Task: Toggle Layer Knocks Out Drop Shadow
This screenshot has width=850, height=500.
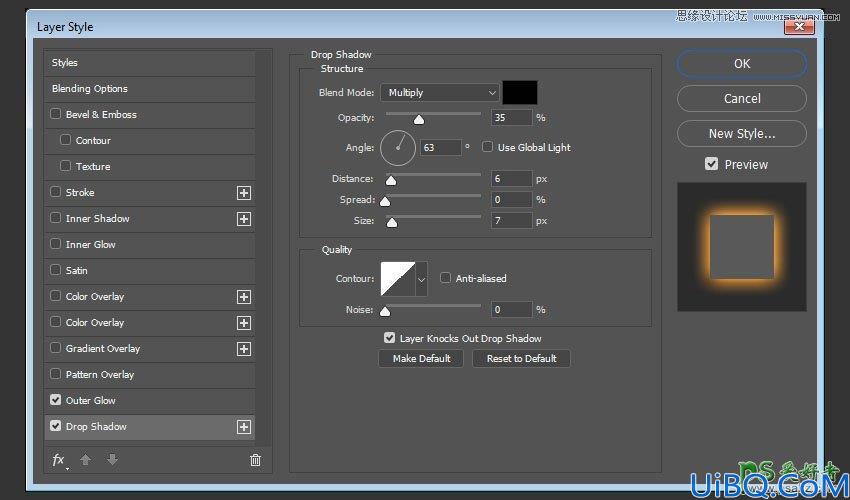Action: click(x=389, y=338)
